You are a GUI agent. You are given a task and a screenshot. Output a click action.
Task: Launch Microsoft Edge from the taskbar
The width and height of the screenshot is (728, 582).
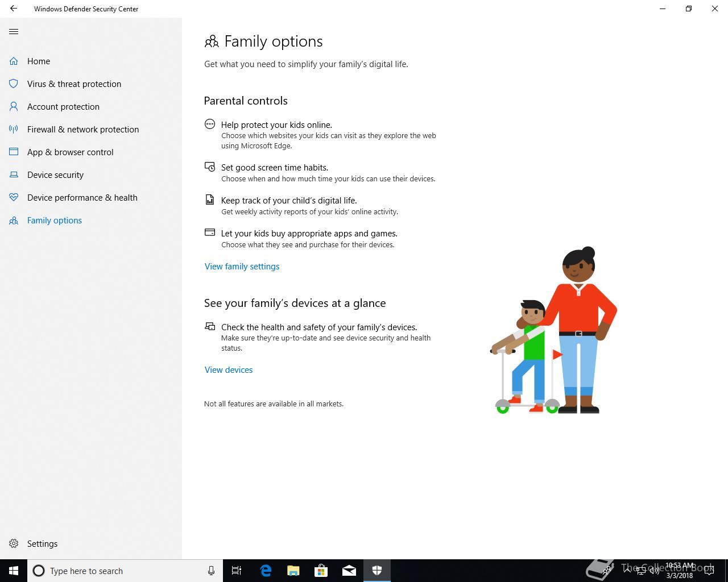click(266, 571)
